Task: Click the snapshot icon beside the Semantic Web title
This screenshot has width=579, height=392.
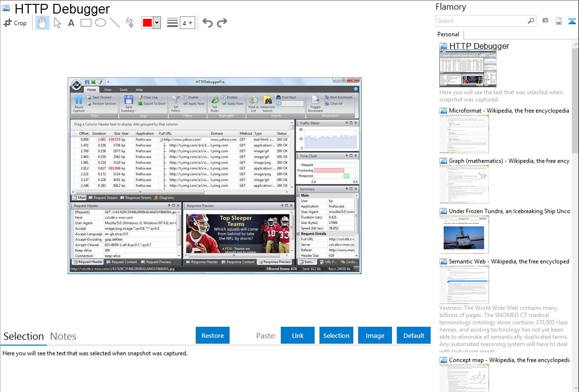Action: 443,261
